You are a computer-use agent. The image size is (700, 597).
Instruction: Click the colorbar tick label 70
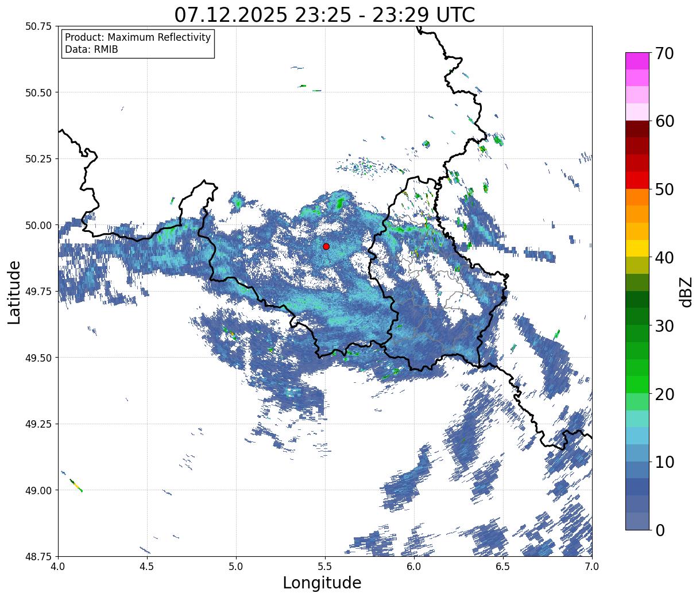(664, 53)
